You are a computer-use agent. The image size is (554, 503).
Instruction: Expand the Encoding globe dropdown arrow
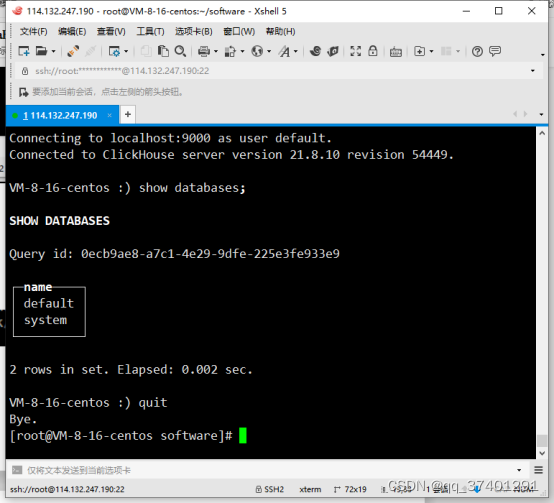coord(269,52)
